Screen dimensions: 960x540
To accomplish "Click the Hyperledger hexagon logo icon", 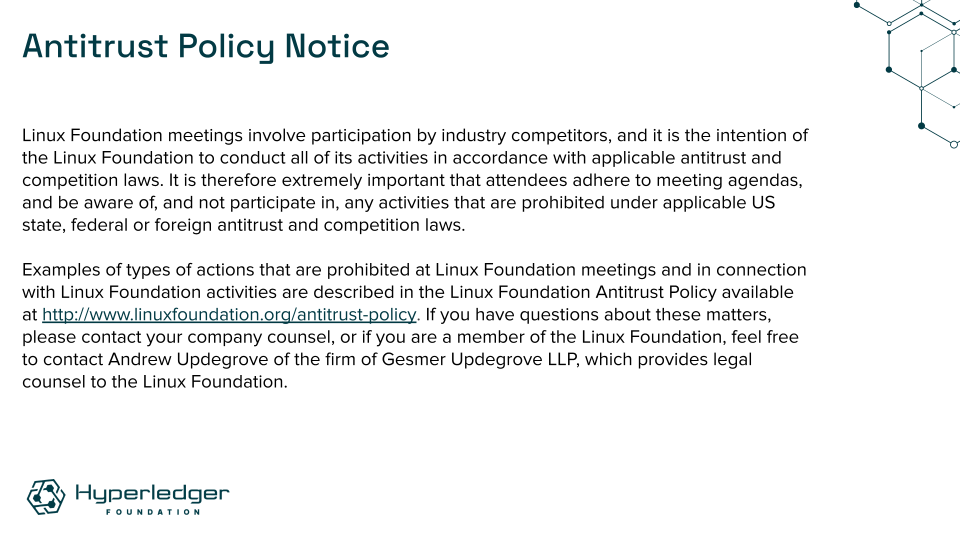I will [46, 497].
